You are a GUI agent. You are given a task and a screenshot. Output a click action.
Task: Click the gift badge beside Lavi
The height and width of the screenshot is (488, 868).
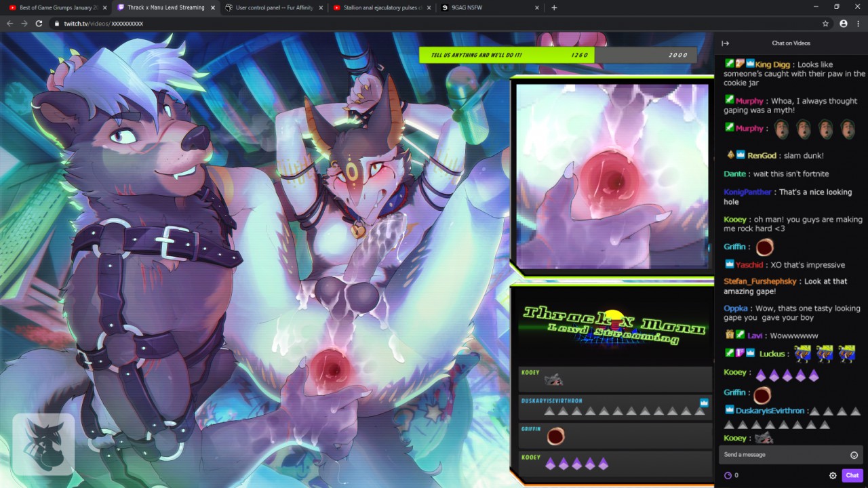click(x=729, y=335)
